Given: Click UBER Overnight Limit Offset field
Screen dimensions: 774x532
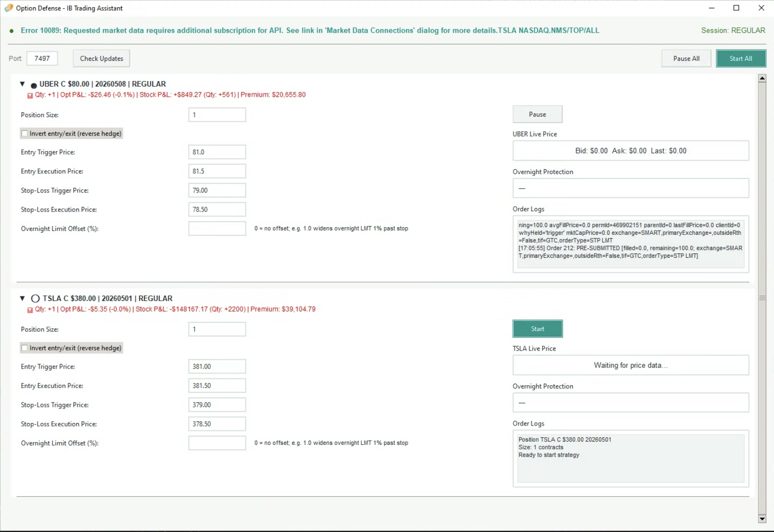Looking at the screenshot, I should point(217,229).
